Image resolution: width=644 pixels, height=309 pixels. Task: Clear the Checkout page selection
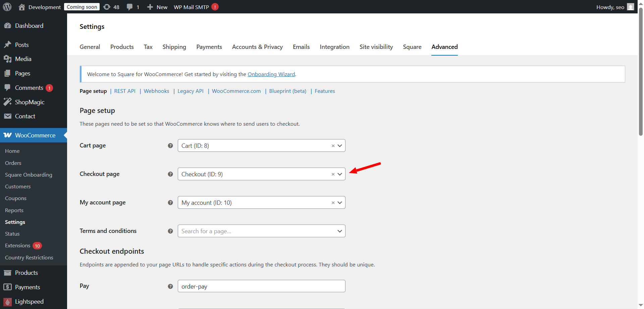tap(333, 174)
